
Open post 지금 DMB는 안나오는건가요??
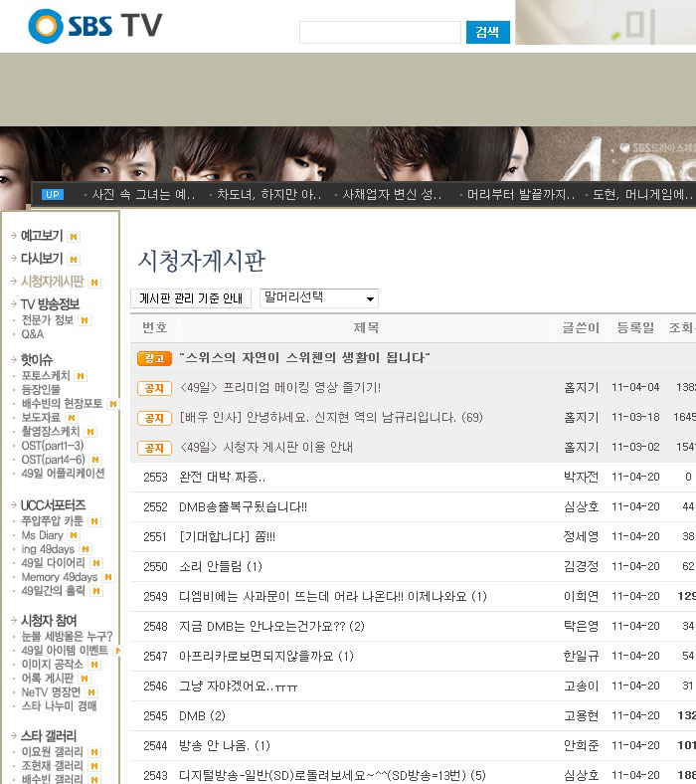(x=271, y=627)
